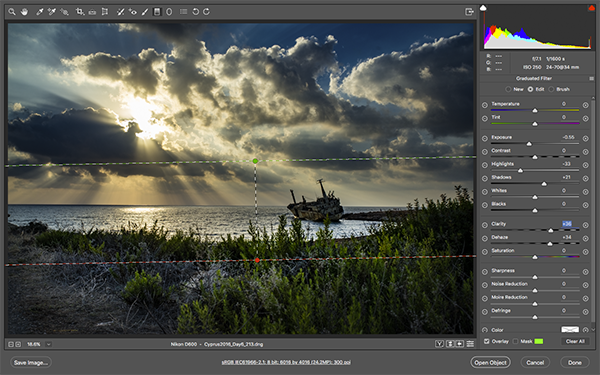This screenshot has height=375, width=600.
Task: Open workflow options link for sRGB settings
Action: pos(286,362)
